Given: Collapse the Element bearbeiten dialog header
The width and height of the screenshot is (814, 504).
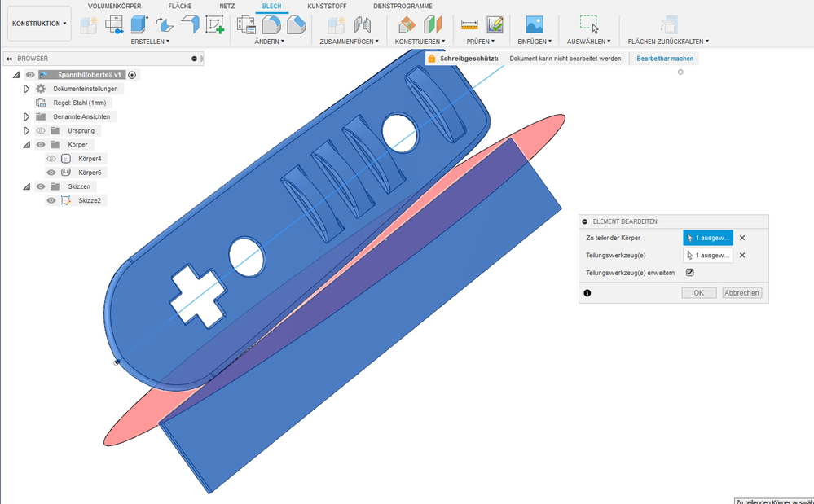Looking at the screenshot, I should [x=585, y=221].
